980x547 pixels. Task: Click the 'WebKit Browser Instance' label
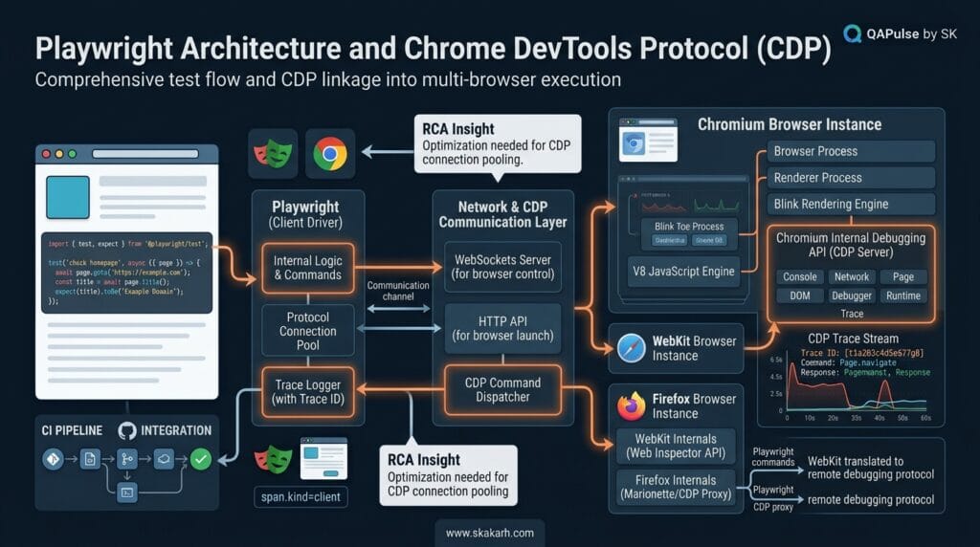(x=695, y=348)
